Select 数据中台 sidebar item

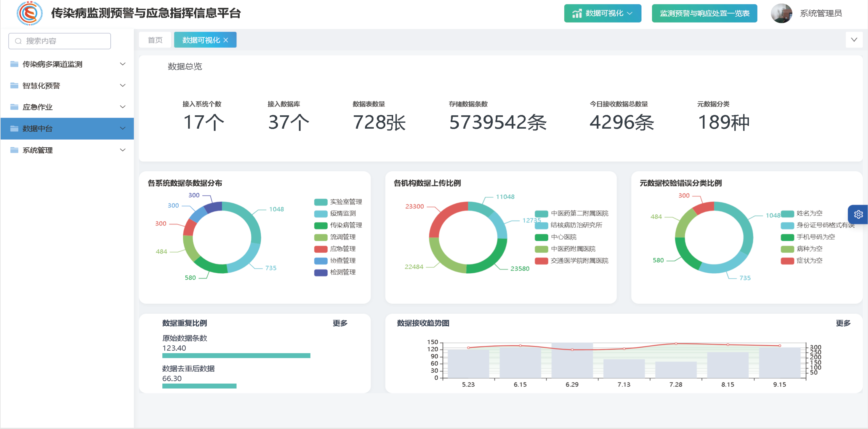coord(67,128)
